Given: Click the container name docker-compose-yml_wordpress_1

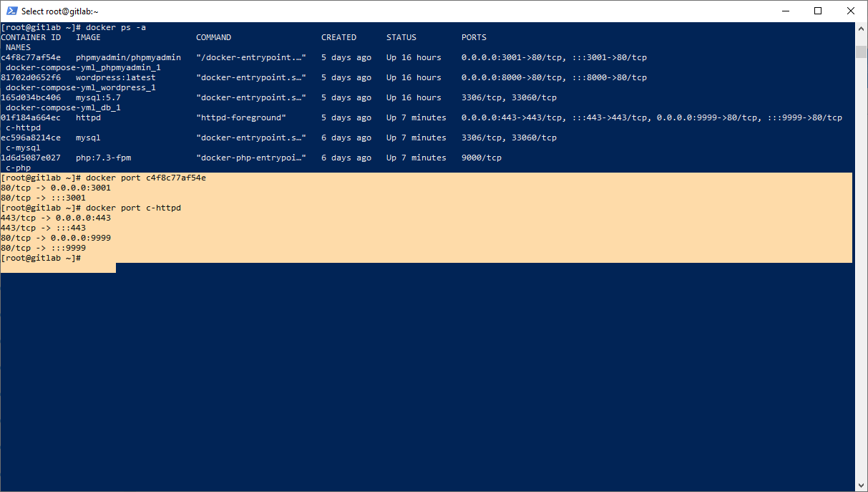Looking at the screenshot, I should [80, 87].
